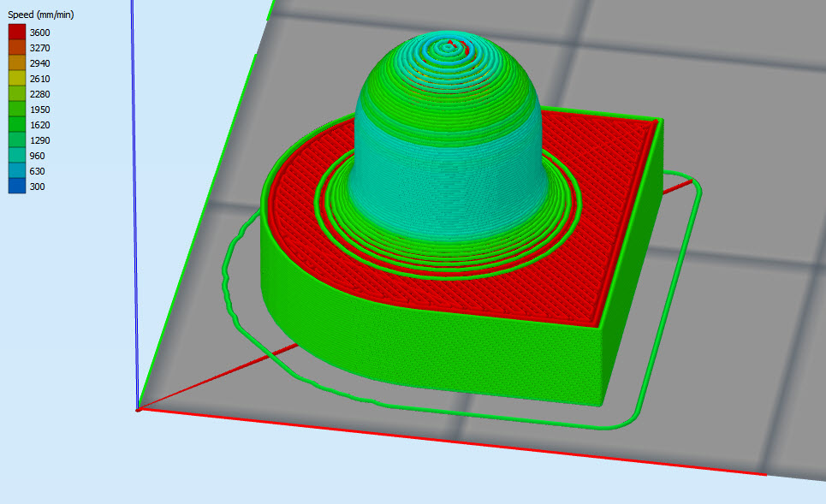
Task: Select the 2610 yellow legend swatch
Action: tap(17, 78)
